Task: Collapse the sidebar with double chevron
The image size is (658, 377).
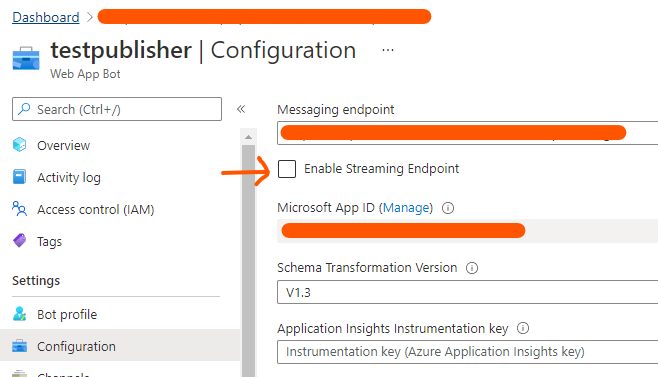Action: pyautogui.click(x=241, y=109)
